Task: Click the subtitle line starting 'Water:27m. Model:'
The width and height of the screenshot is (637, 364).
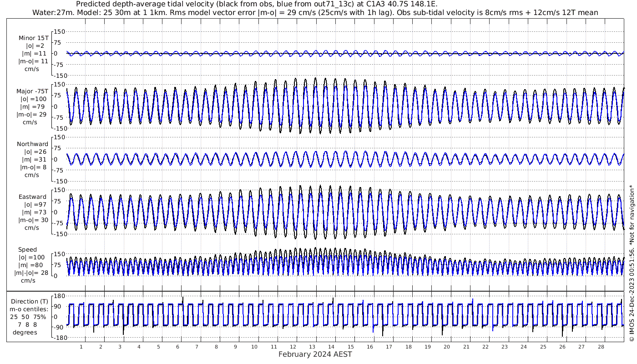Action: click(x=315, y=13)
